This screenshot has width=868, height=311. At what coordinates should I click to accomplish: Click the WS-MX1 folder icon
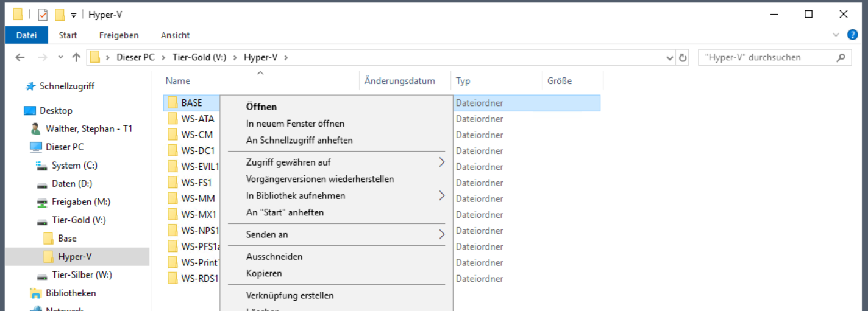(x=173, y=214)
